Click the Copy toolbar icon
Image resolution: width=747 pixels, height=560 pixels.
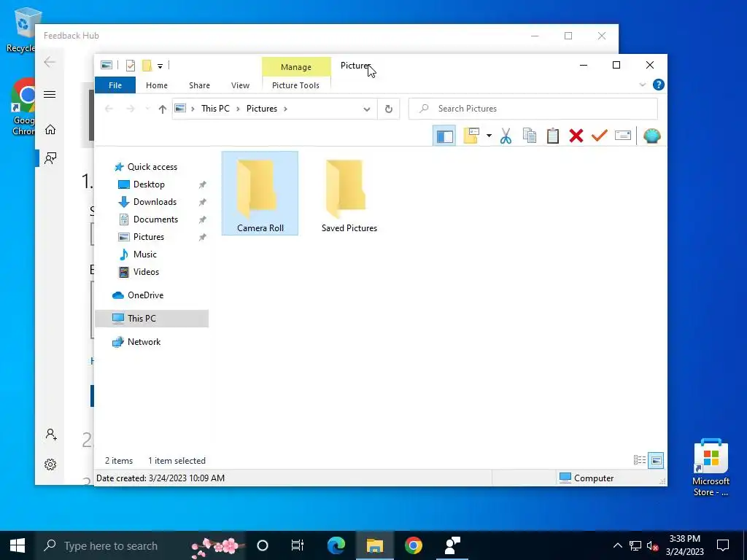530,136
